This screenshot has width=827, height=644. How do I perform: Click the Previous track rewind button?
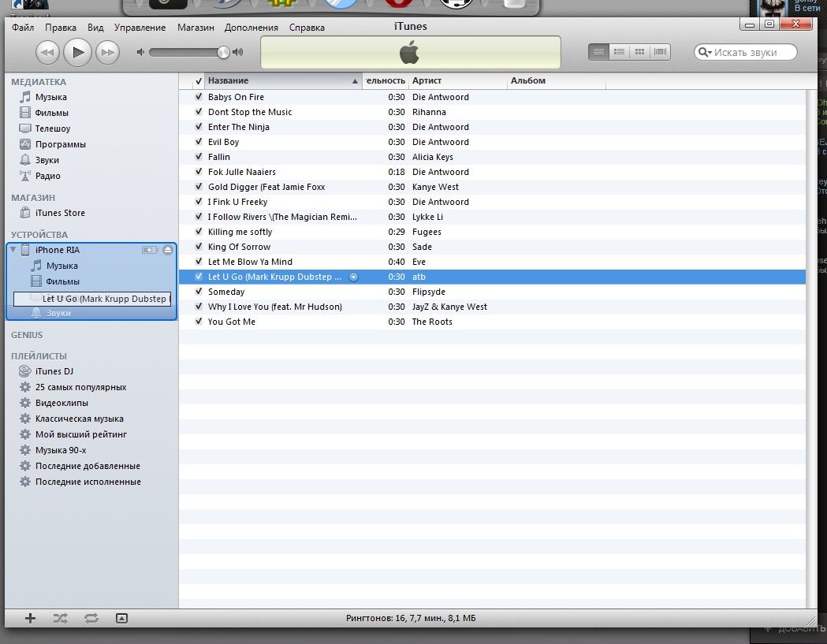click(x=47, y=52)
